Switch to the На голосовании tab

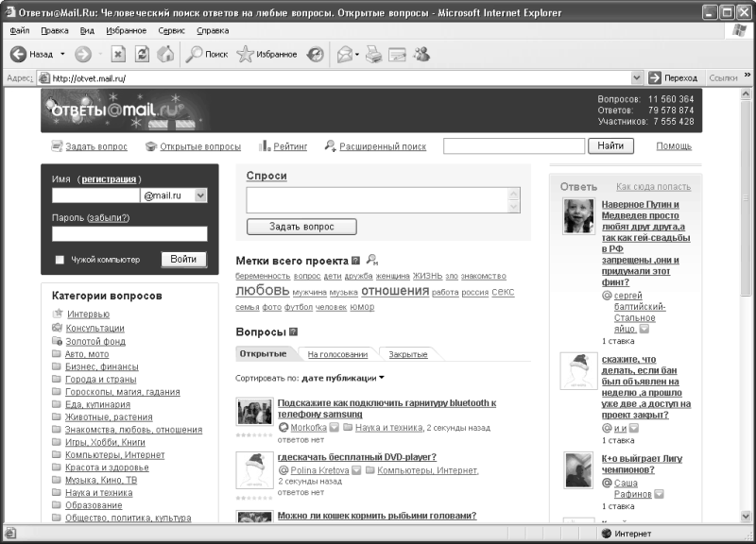click(x=337, y=354)
